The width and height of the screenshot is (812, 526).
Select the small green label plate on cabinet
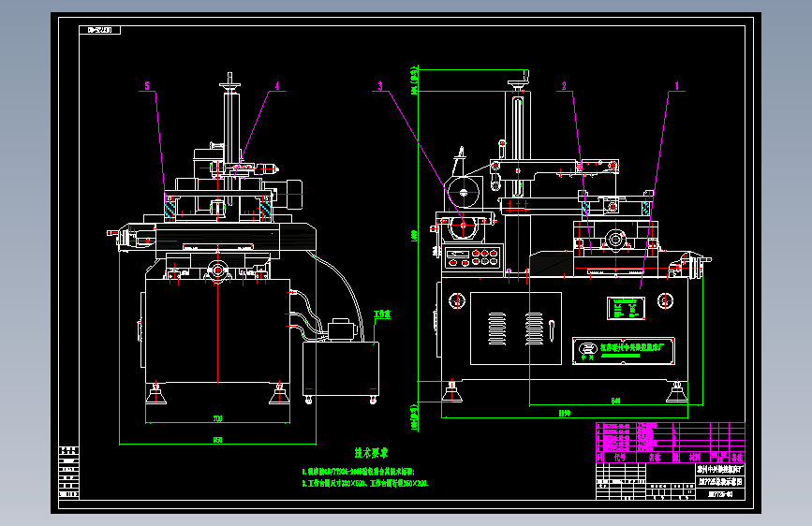(626, 309)
